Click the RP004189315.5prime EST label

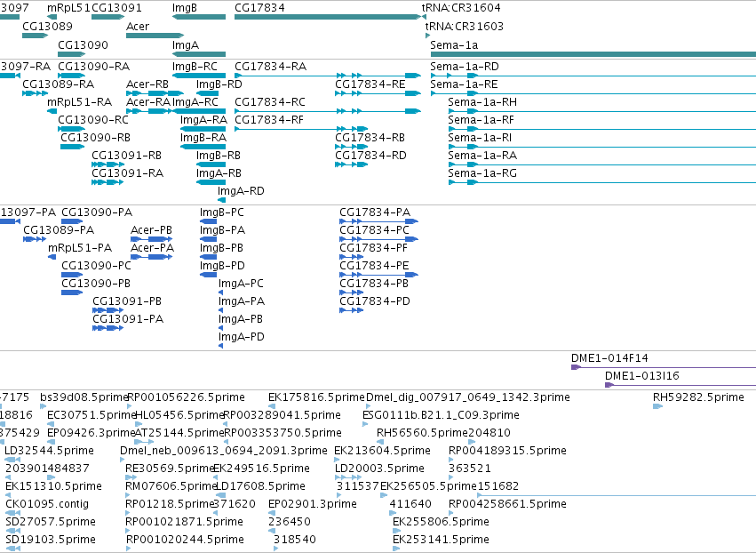pyautogui.click(x=507, y=451)
